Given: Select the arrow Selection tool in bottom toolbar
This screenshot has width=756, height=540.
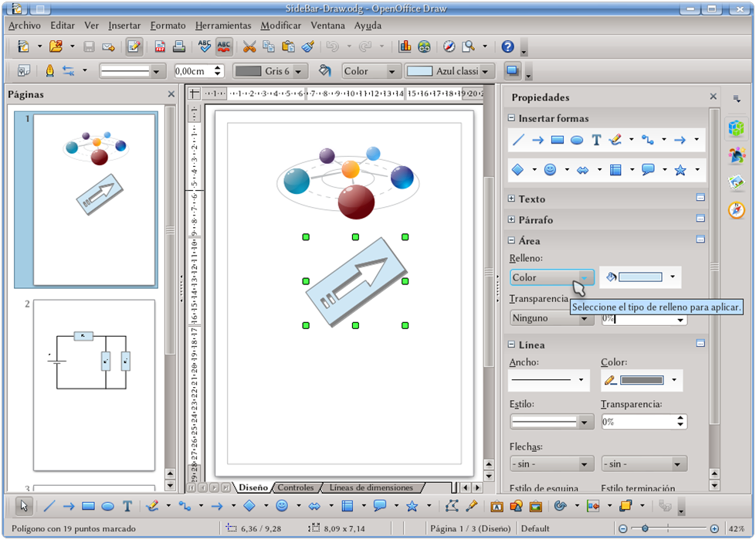Looking at the screenshot, I should point(23,506).
